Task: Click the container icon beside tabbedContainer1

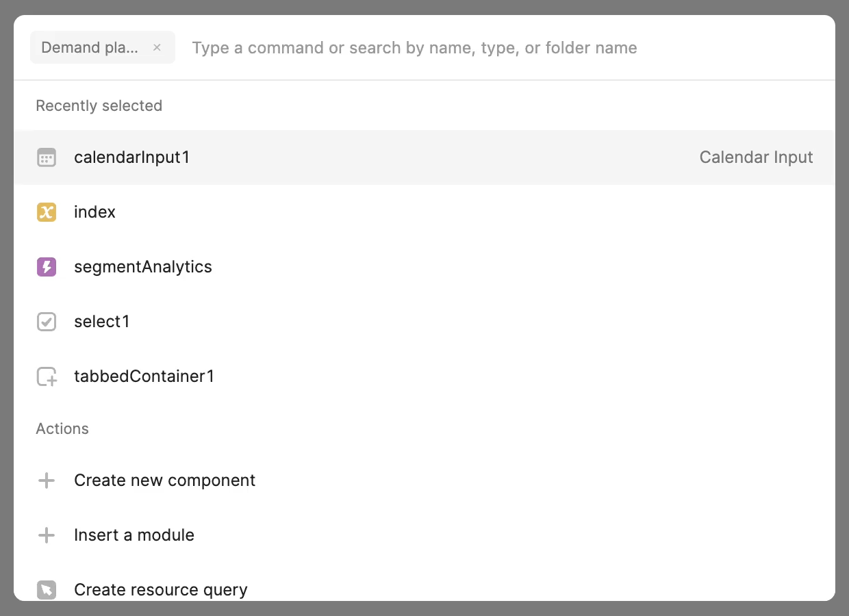Action: (46, 376)
